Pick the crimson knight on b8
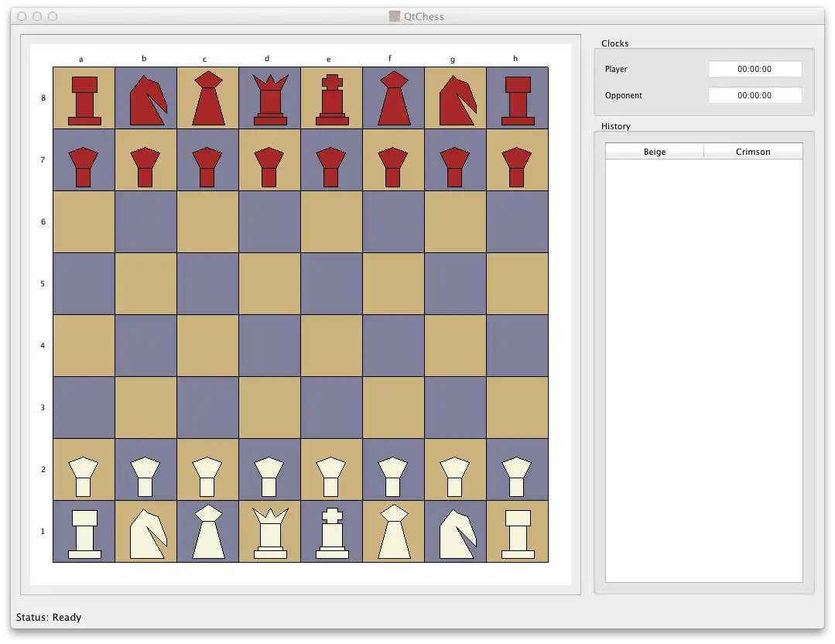 [x=145, y=99]
